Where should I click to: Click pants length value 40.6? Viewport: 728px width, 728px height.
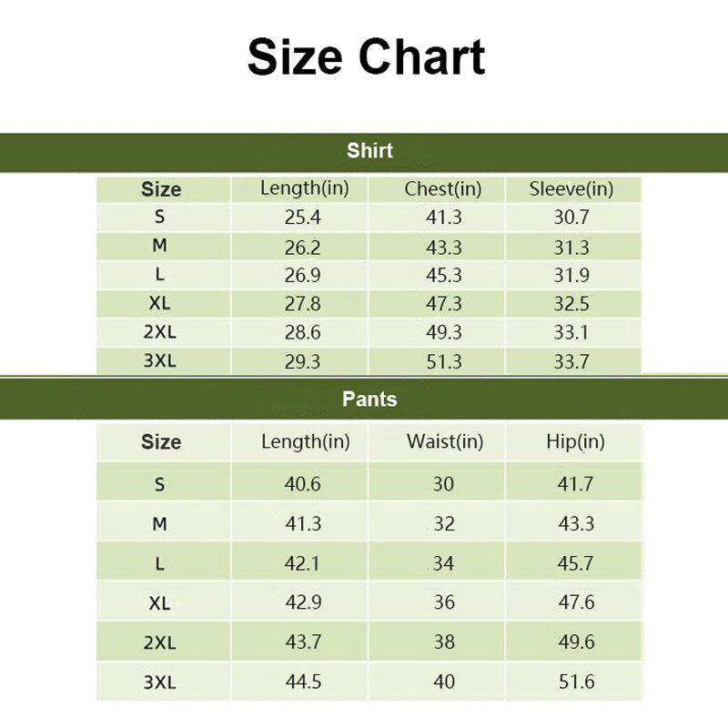click(303, 484)
